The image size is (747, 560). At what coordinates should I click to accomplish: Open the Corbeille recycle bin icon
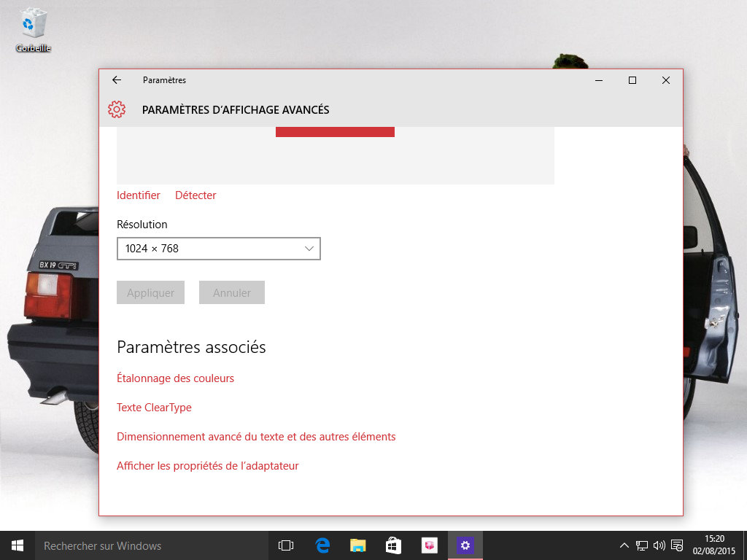click(x=34, y=28)
